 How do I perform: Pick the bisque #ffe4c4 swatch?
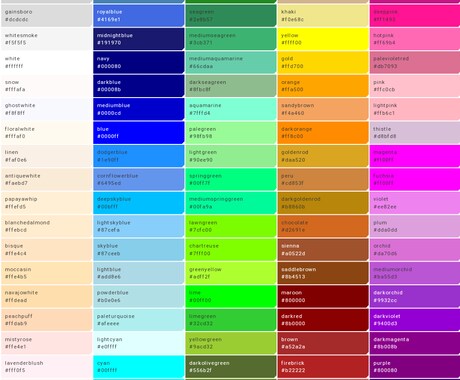pyautogui.click(x=46, y=250)
